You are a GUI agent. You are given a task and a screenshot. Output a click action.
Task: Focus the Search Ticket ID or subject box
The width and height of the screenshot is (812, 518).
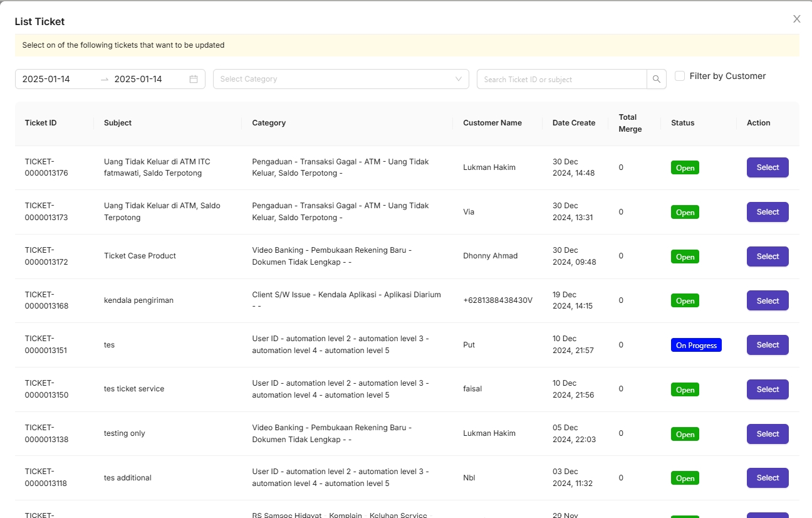click(x=561, y=79)
